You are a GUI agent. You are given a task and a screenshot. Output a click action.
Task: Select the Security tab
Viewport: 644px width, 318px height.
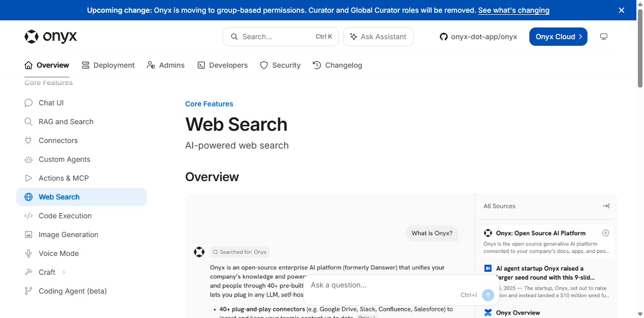click(x=280, y=65)
